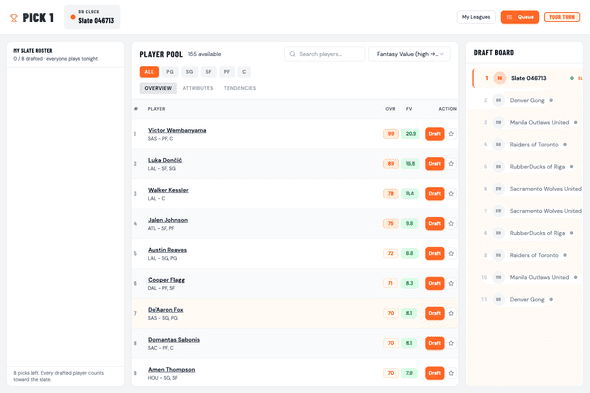Click Manila Outlaws United avatar at pick 3
Screen dimensions: 590x393
(499, 122)
